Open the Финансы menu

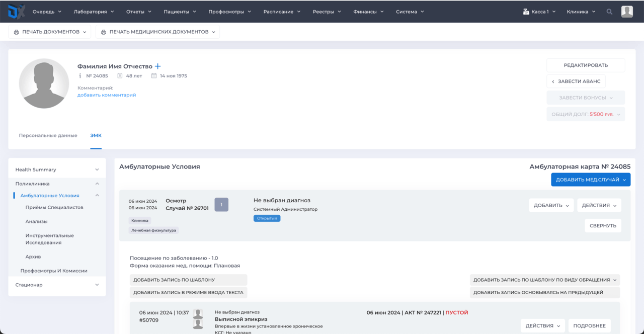[x=368, y=12]
